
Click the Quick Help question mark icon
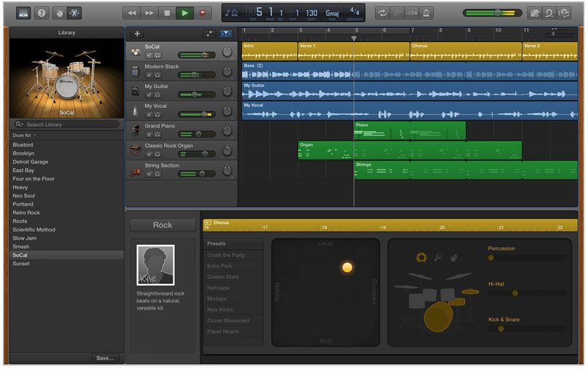(x=42, y=13)
